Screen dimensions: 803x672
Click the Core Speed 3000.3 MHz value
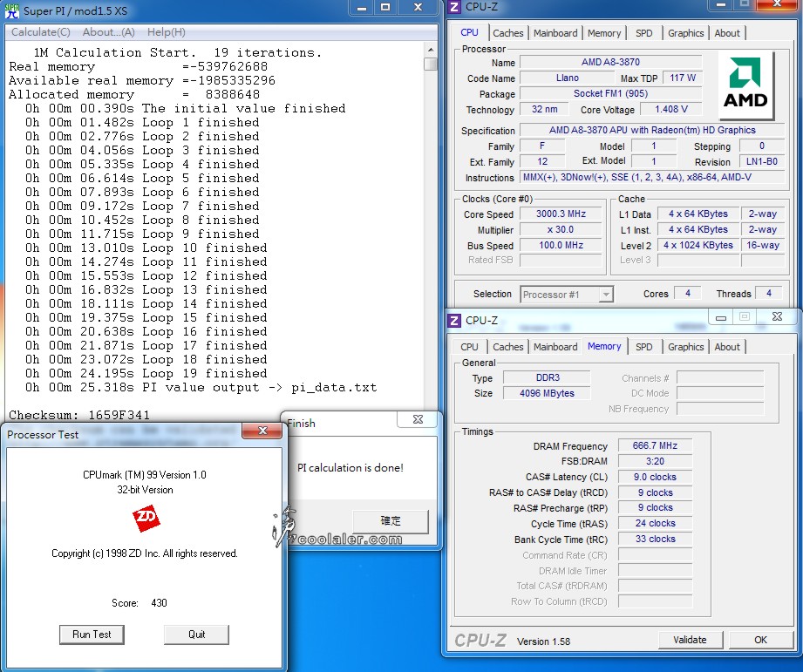click(x=561, y=214)
